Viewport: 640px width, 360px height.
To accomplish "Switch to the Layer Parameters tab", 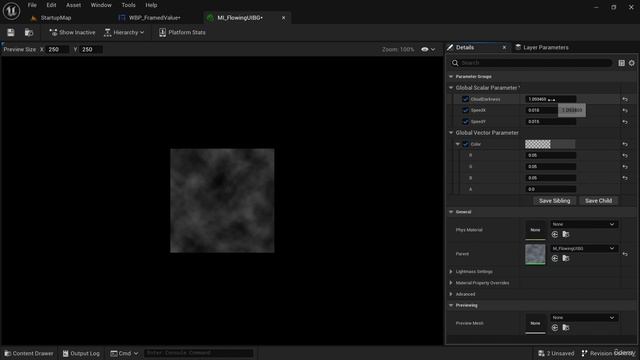I will [x=542, y=47].
